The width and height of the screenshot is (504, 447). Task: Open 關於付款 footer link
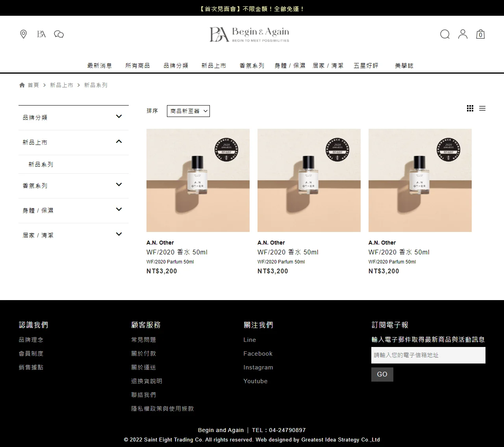144,353
